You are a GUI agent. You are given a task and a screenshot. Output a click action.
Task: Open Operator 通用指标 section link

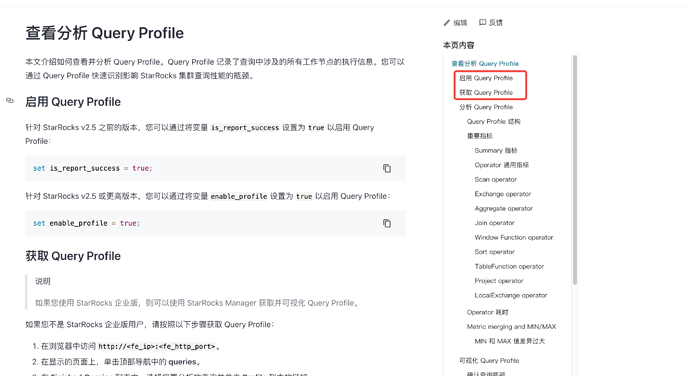click(x=502, y=165)
